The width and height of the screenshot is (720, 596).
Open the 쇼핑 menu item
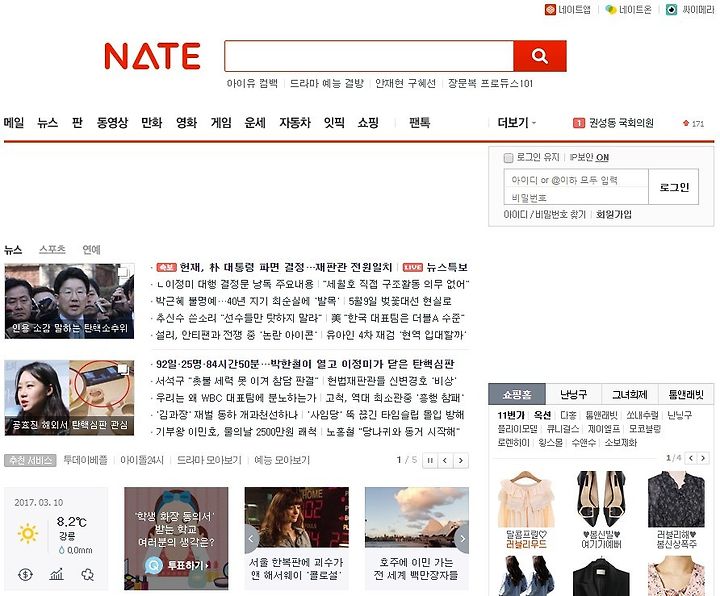point(368,123)
